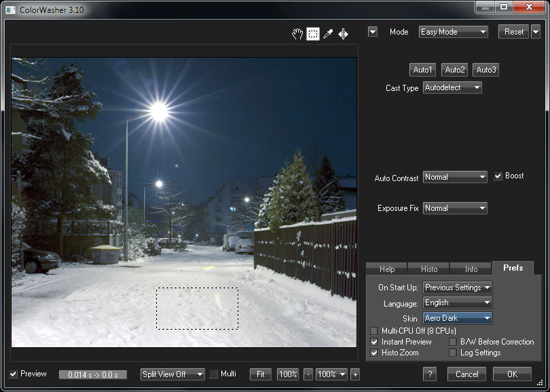
Task: Open the Info tab
Action: coord(471,269)
